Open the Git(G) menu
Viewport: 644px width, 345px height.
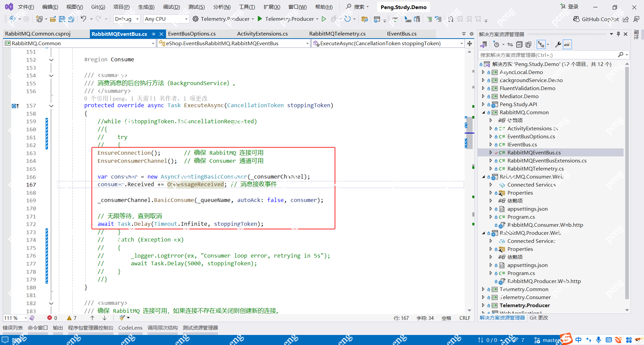click(98, 7)
